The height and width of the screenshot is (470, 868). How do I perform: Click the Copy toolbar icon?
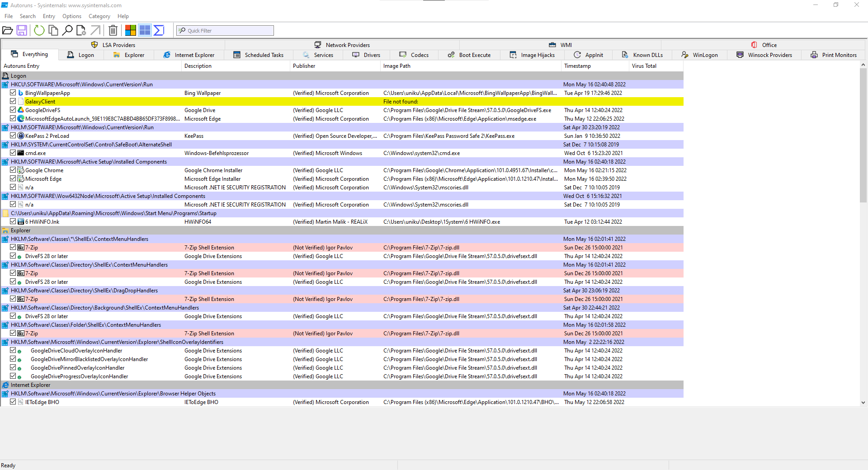coord(53,30)
